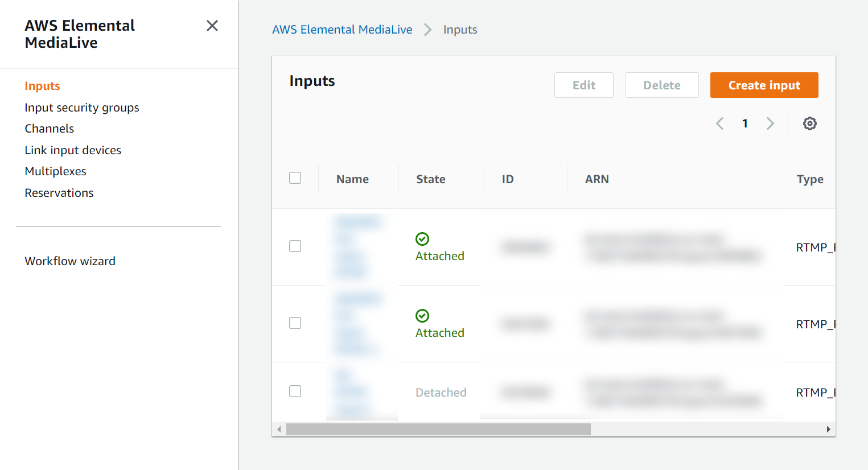The width and height of the screenshot is (868, 470).
Task: Click the Attached status icon in second row
Action: (x=422, y=316)
